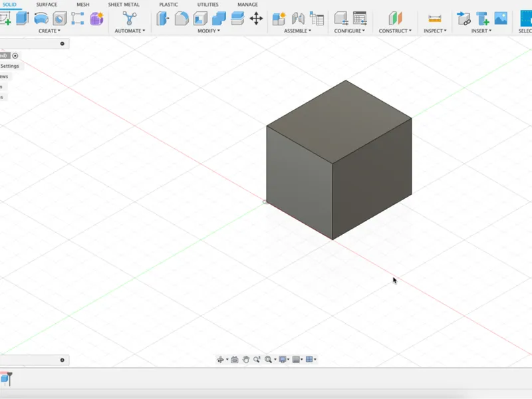
Task: Create a New Component
Action: tap(279, 19)
